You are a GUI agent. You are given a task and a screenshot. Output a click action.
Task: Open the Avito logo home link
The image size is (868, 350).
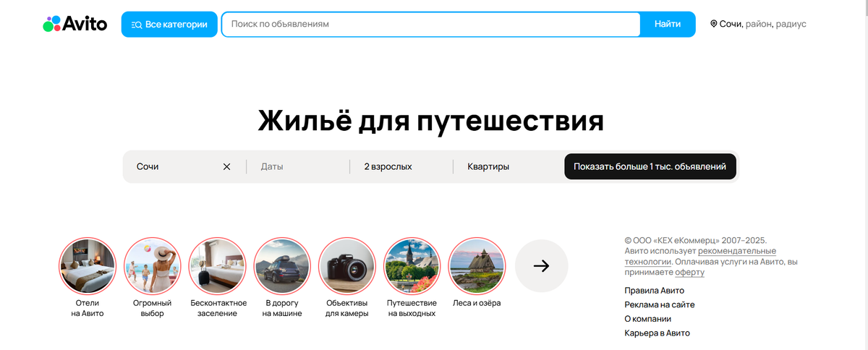(x=75, y=24)
